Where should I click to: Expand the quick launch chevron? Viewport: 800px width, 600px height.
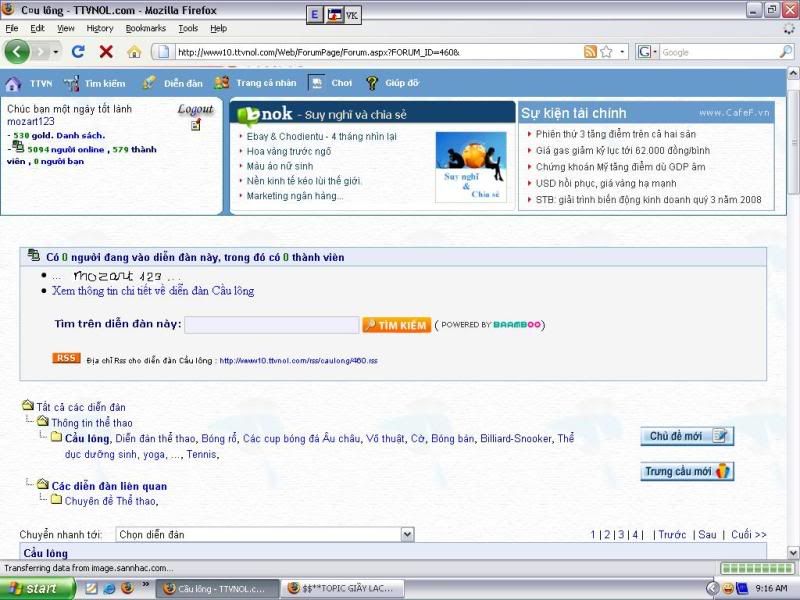[x=145, y=584]
